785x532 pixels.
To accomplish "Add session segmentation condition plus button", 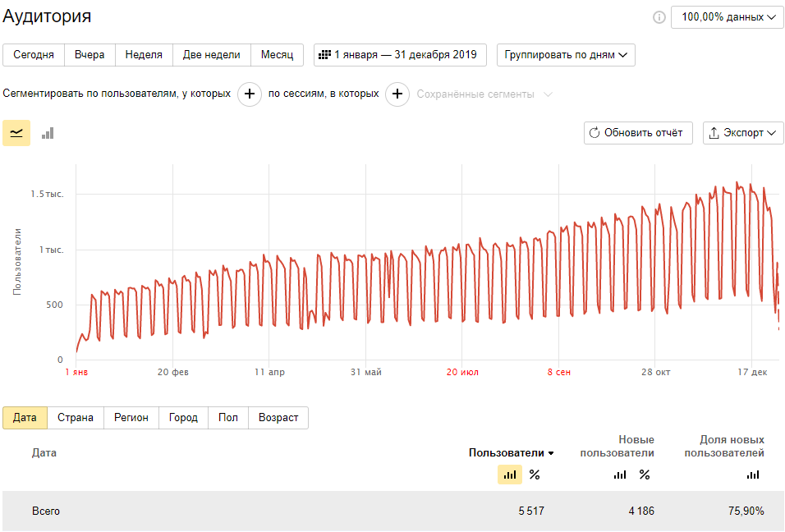I will click(x=397, y=94).
